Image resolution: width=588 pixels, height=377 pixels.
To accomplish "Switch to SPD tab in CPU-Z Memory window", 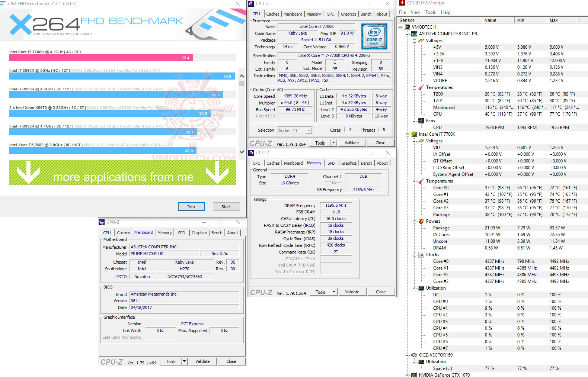I will tap(331, 163).
